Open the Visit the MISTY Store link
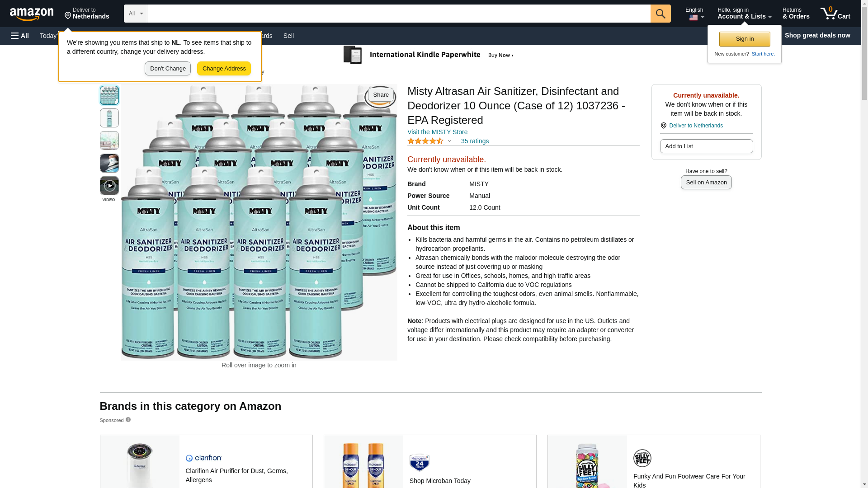The width and height of the screenshot is (868, 488). point(437,132)
